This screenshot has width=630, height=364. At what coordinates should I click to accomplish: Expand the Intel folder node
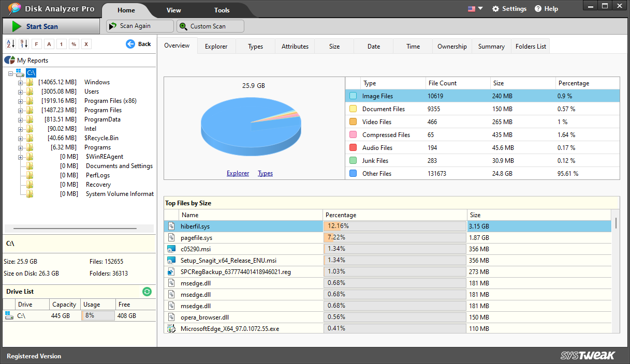pyautogui.click(x=21, y=129)
